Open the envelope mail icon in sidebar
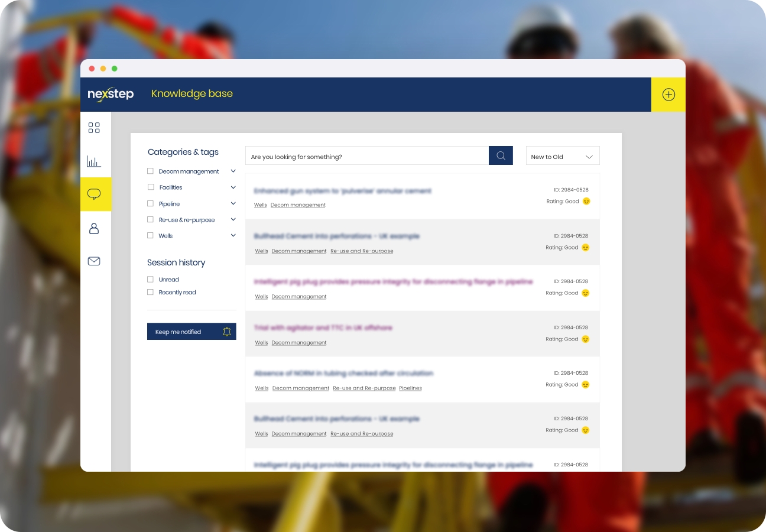The width and height of the screenshot is (766, 532). click(94, 261)
